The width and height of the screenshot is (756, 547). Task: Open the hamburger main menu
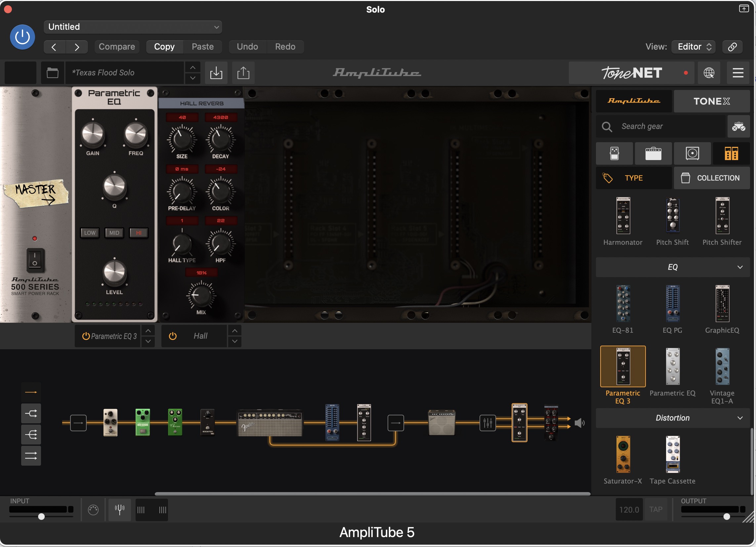click(738, 73)
